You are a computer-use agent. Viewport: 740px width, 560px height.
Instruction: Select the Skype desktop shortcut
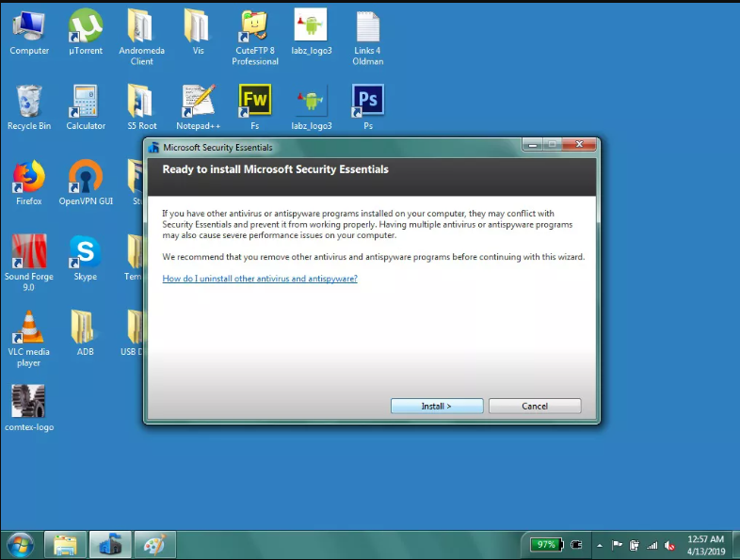pyautogui.click(x=86, y=259)
